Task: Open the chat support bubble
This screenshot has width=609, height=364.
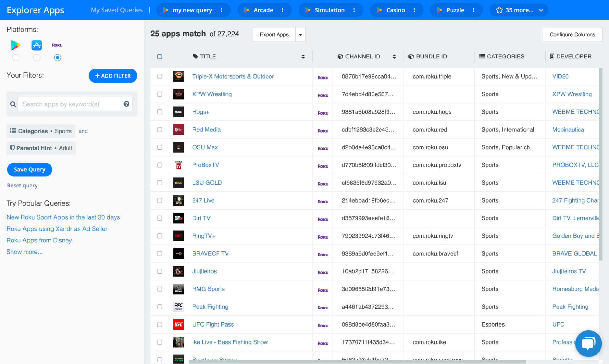Action: pyautogui.click(x=588, y=343)
